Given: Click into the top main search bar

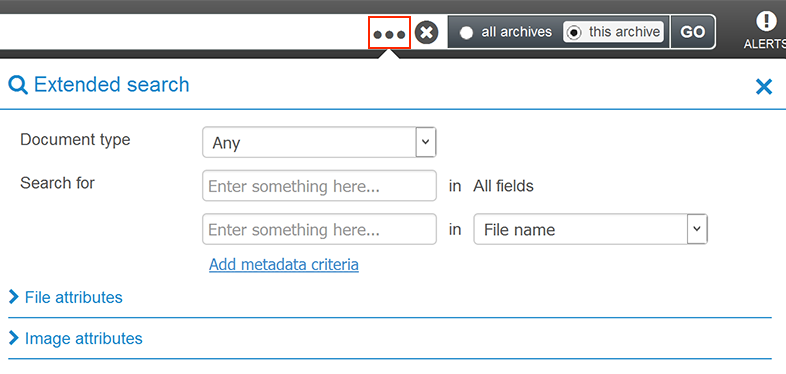Looking at the screenshot, I should pos(183,32).
